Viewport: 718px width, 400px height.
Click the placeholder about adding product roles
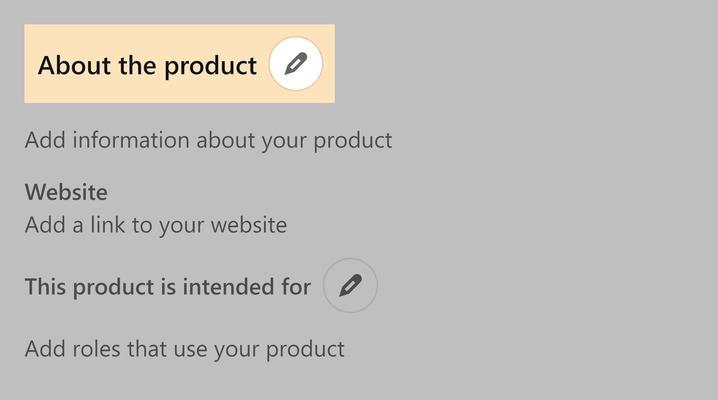point(185,349)
